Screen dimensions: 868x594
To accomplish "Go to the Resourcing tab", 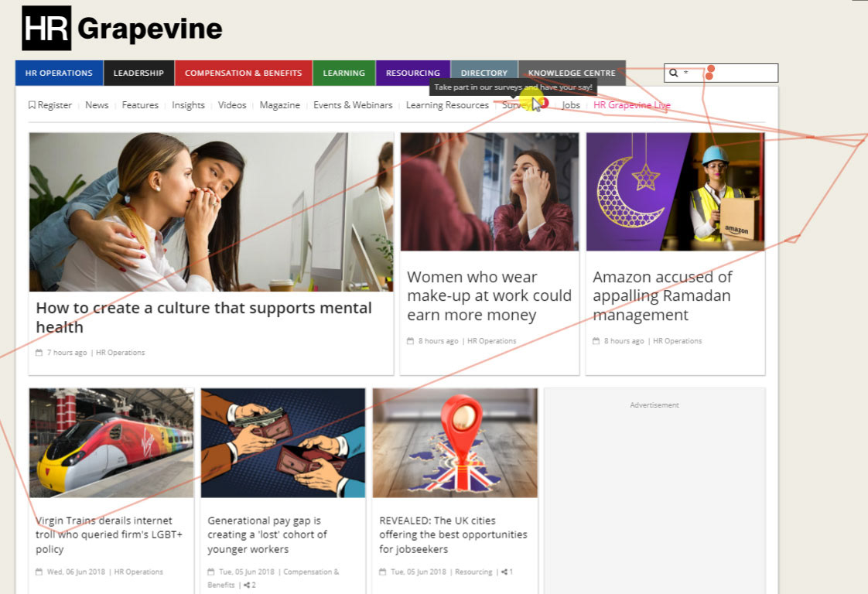I will [413, 73].
